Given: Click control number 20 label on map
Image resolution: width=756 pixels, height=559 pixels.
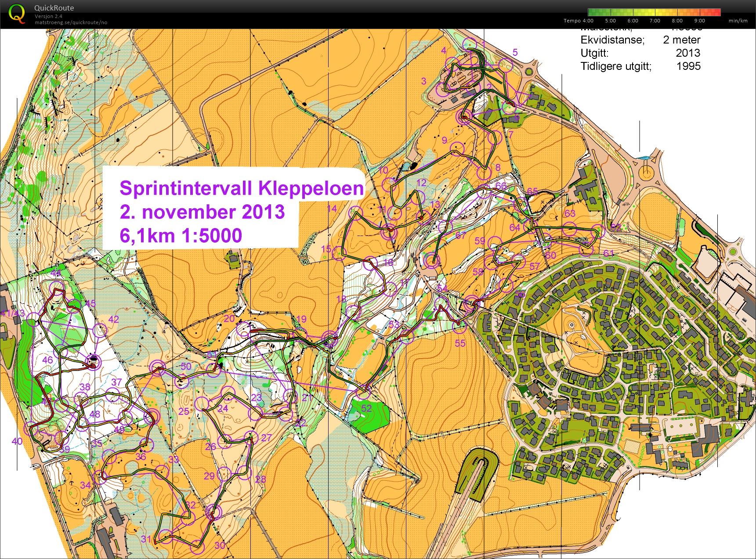Looking at the screenshot, I should pos(229,318).
